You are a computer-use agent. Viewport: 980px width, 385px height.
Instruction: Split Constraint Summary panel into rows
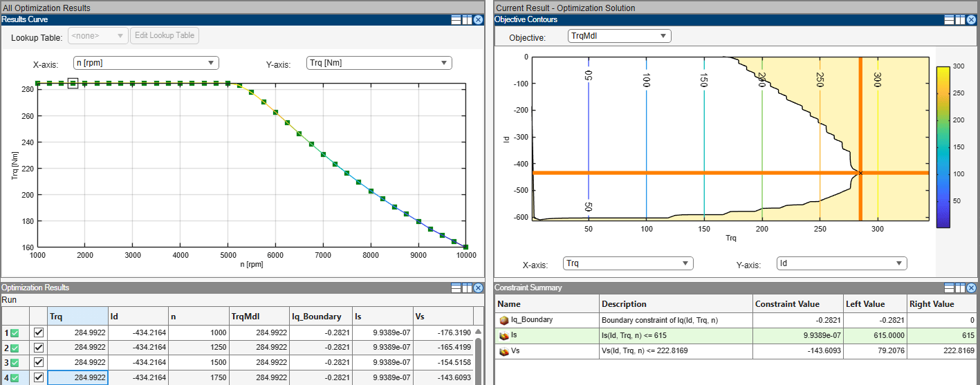950,288
